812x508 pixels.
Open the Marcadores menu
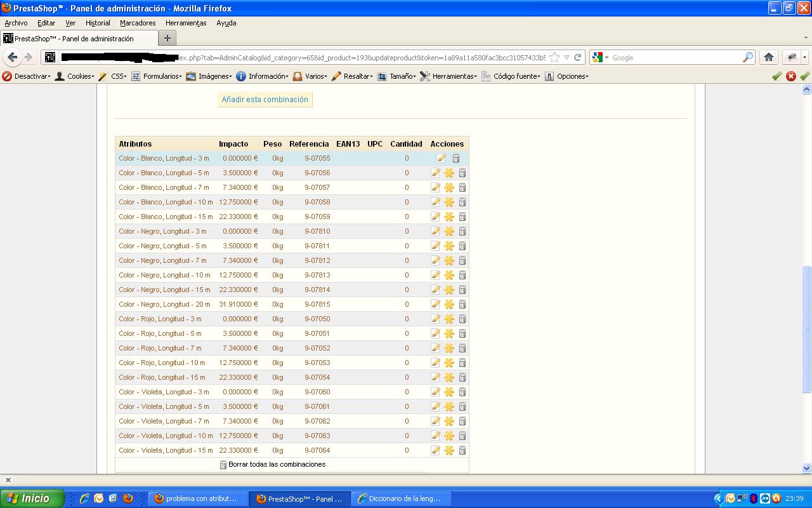point(138,23)
